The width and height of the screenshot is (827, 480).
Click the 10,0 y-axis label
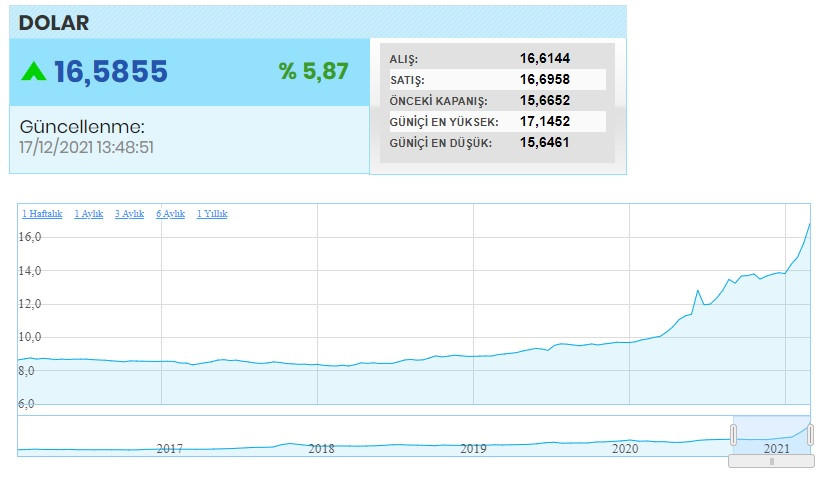pos(30,337)
